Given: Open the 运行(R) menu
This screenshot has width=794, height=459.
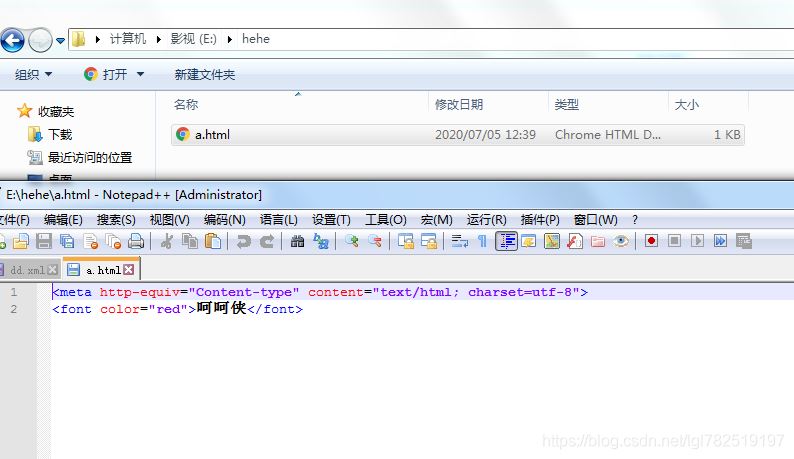Looking at the screenshot, I should 487,220.
